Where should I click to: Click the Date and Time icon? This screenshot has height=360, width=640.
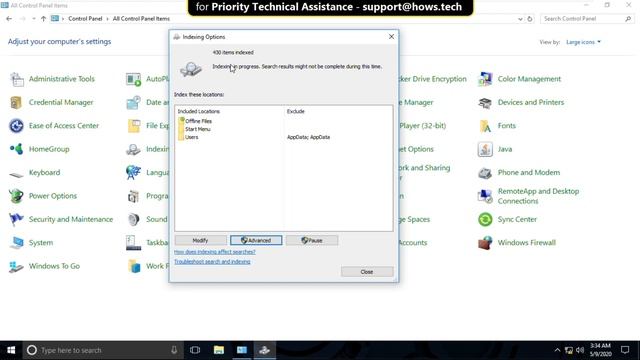(x=133, y=102)
